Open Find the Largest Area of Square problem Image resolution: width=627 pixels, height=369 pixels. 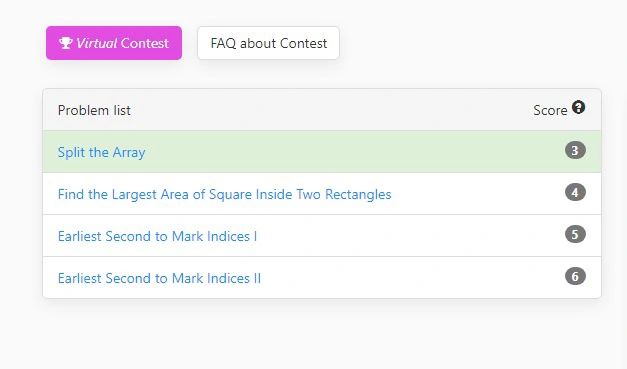click(x=224, y=194)
